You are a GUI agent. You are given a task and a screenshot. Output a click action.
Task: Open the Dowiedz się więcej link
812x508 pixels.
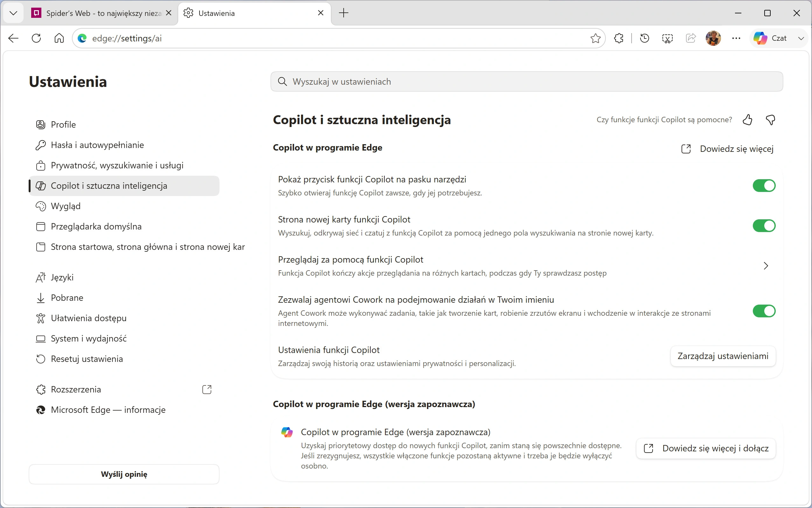pyautogui.click(x=727, y=149)
